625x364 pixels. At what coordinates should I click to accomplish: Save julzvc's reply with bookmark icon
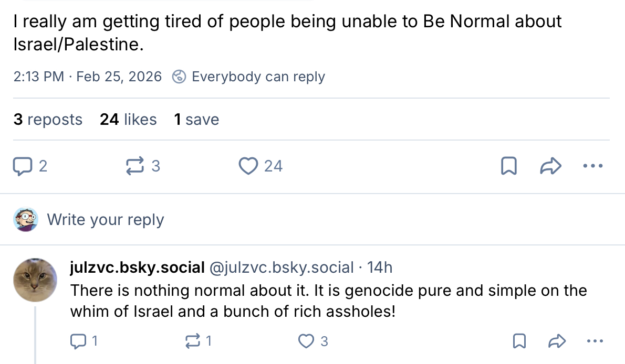(x=519, y=341)
